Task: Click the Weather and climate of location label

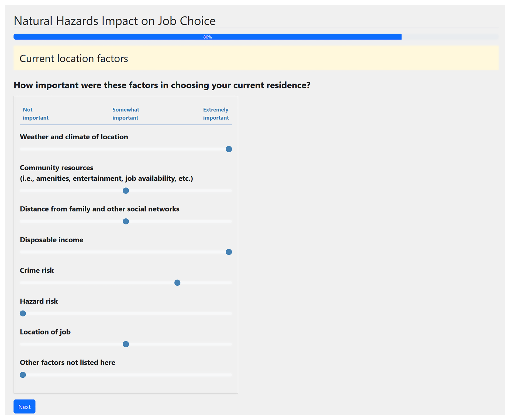Action: pyautogui.click(x=74, y=137)
